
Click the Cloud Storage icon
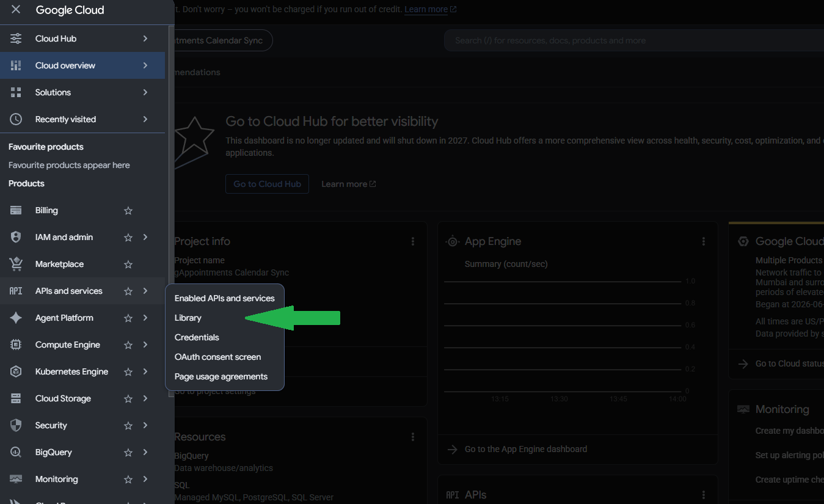click(16, 398)
